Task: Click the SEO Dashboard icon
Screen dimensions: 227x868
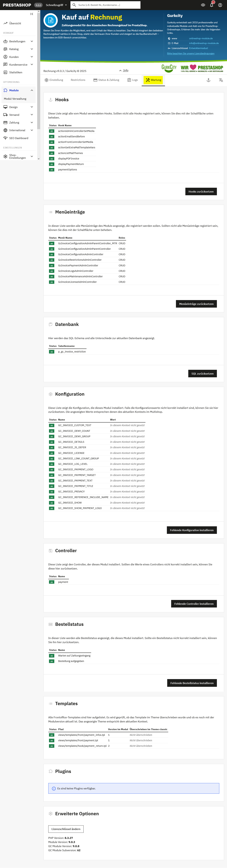Action: pyautogui.click(x=5, y=138)
